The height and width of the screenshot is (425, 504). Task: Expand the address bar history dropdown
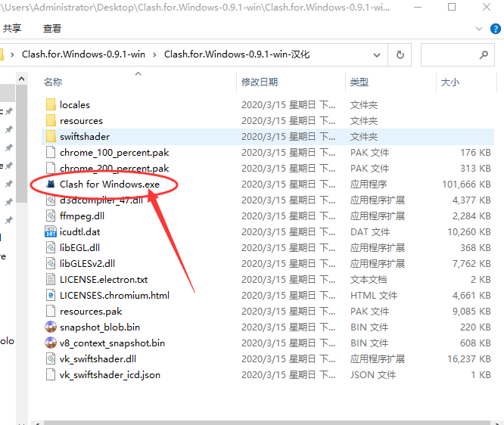(377, 55)
